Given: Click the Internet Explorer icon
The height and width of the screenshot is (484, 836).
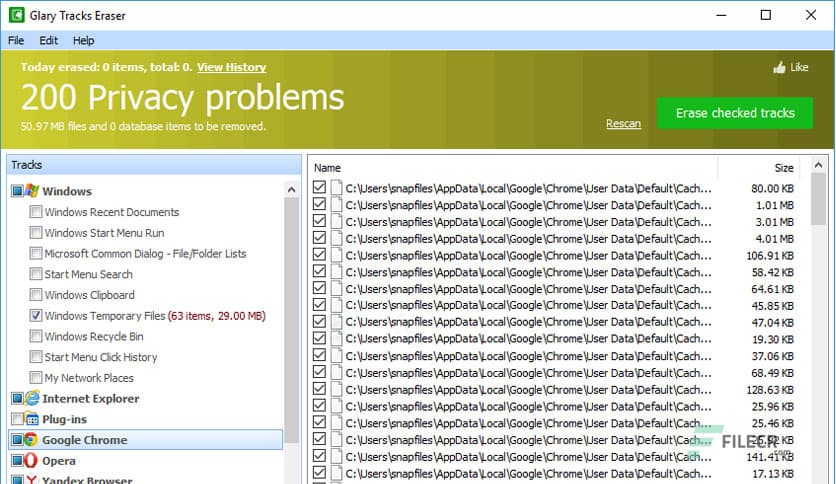Looking at the screenshot, I should tap(32, 398).
